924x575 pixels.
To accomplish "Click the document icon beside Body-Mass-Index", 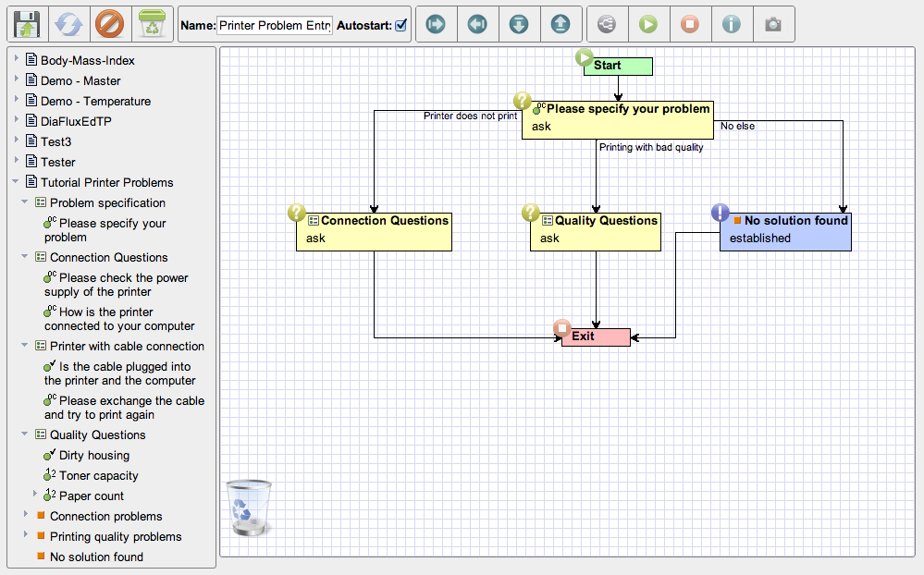I will tap(31, 60).
